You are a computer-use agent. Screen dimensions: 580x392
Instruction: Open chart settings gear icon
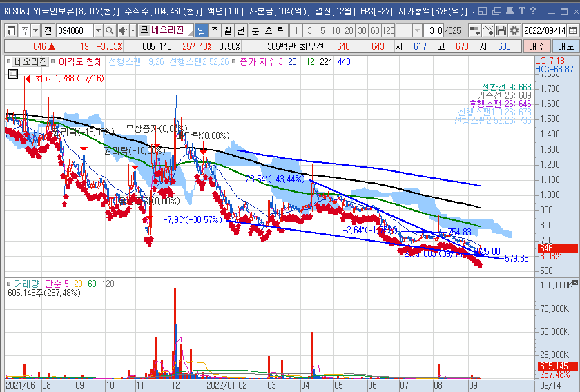(x=514, y=30)
